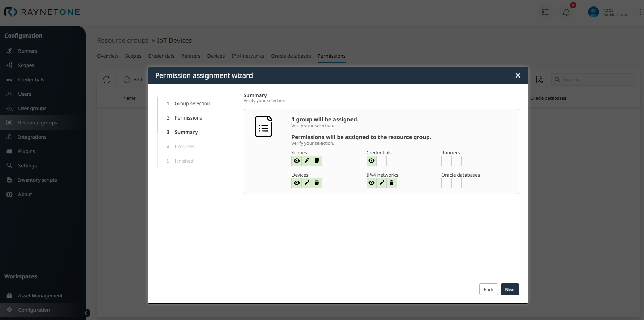Collapse the configuration sidebar with the chevron
This screenshot has height=320, width=644.
86,313
